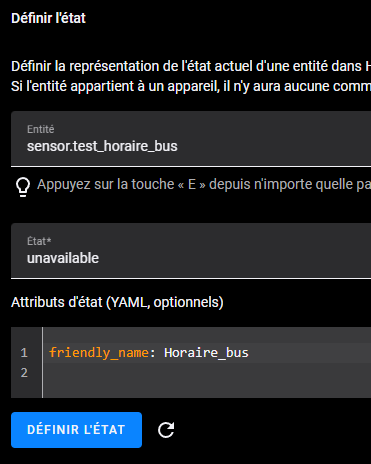The image size is (371, 464).
Task: Click the lightbulb tip icon
Action: click(x=23, y=187)
